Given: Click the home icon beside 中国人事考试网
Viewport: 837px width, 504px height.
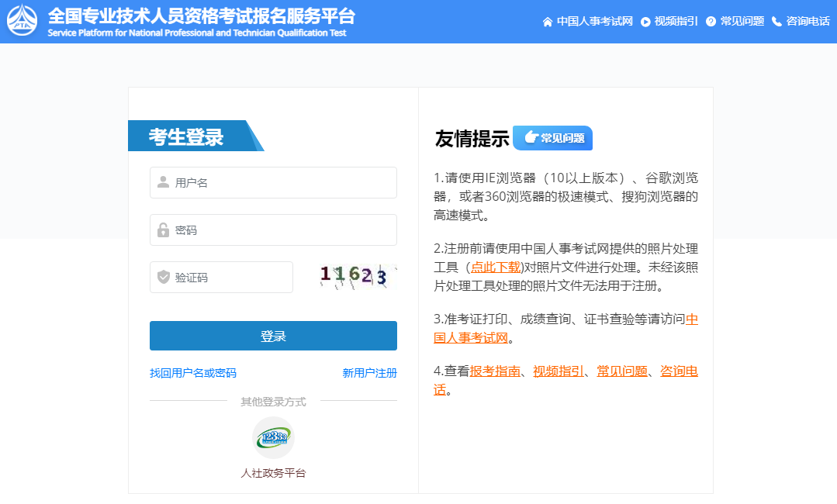Looking at the screenshot, I should pyautogui.click(x=548, y=22).
